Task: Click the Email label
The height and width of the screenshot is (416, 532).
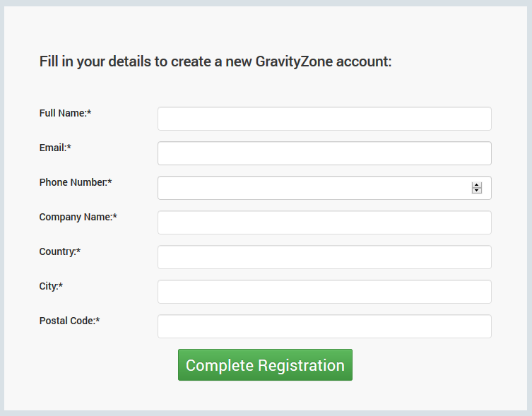Action: (54, 148)
